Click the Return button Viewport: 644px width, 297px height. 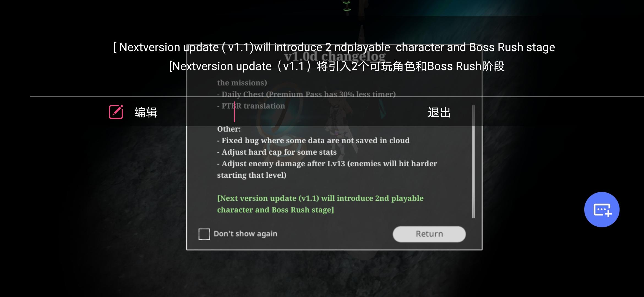click(x=429, y=234)
